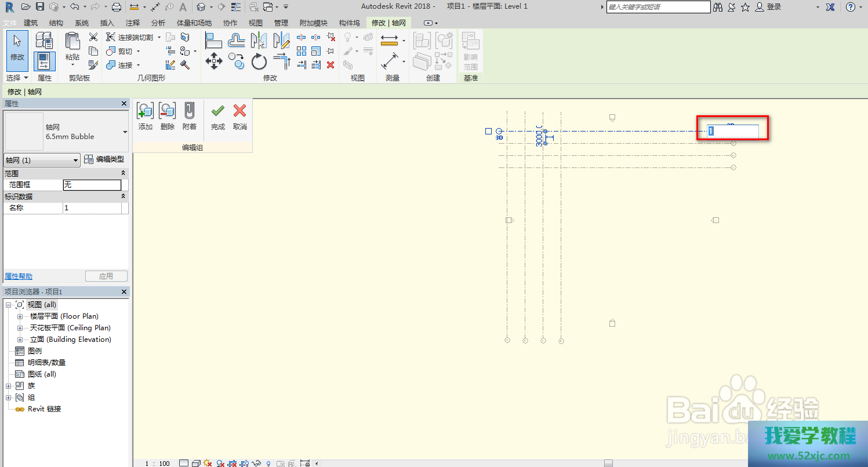
Task: Open the 视图 ribbon tab
Action: 255,23
